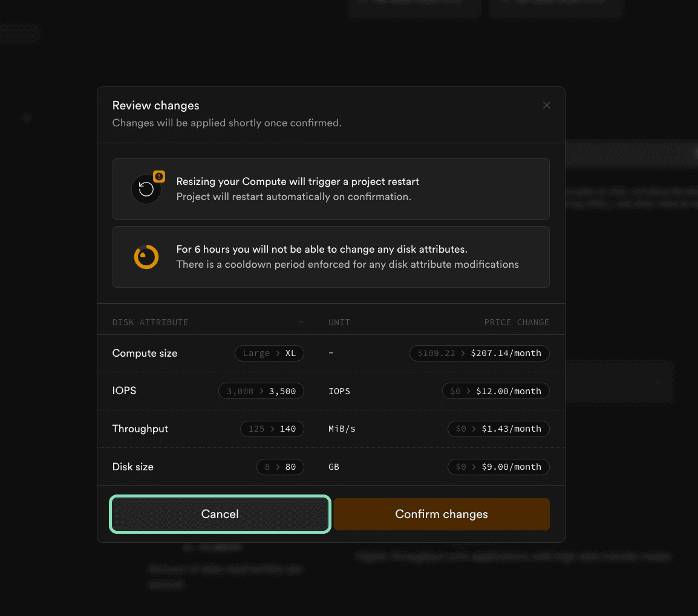Screen dimensions: 698x616
Task: Confirm changes to apply disk updates
Action: click(442, 514)
